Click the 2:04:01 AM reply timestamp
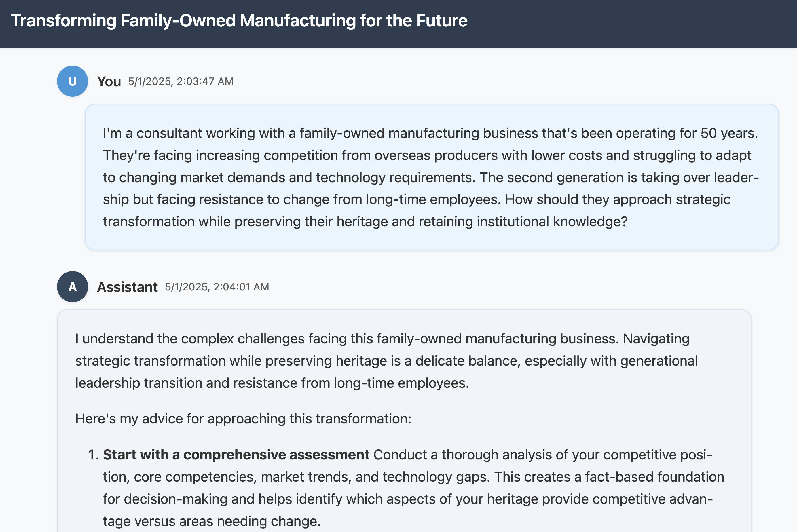The height and width of the screenshot is (532, 797). click(217, 287)
